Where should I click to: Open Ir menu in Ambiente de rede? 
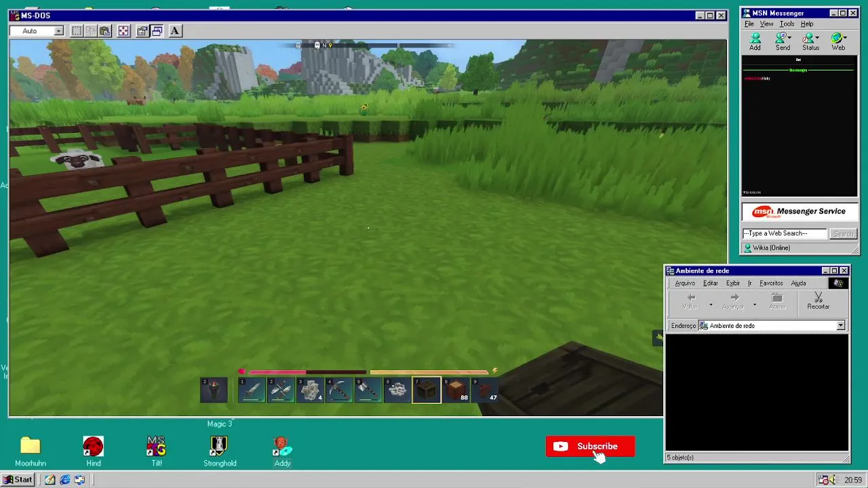(749, 283)
